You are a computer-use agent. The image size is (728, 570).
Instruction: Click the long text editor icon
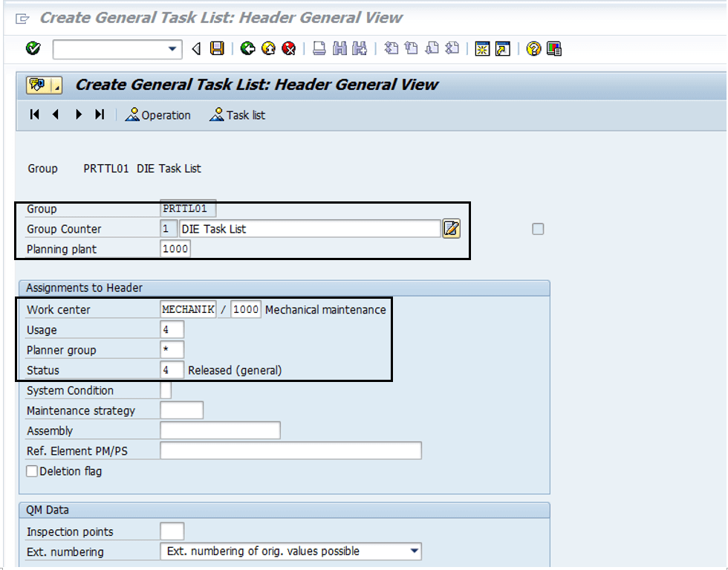point(452,229)
